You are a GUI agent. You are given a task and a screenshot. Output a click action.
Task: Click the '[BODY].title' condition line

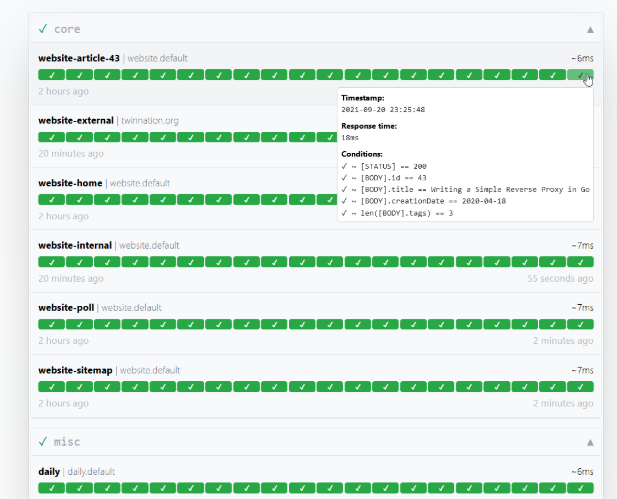tap(466, 189)
